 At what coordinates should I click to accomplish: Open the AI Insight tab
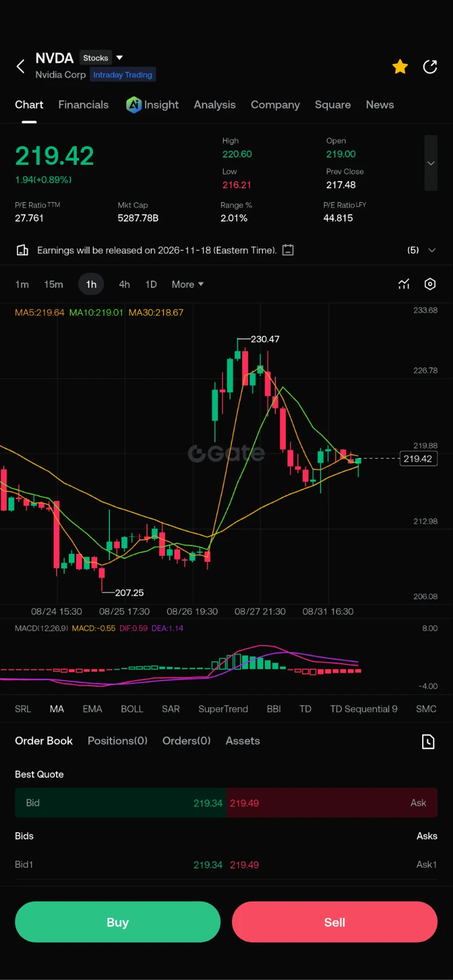[x=152, y=104]
